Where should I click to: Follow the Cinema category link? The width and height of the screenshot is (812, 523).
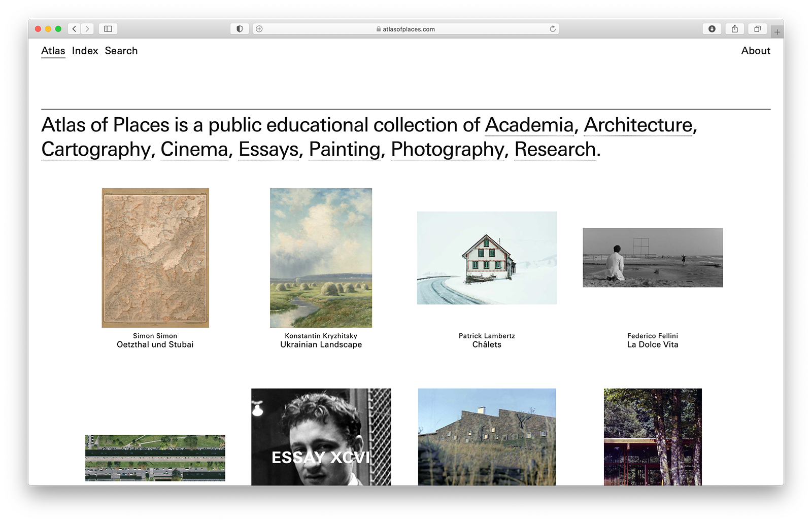click(194, 149)
